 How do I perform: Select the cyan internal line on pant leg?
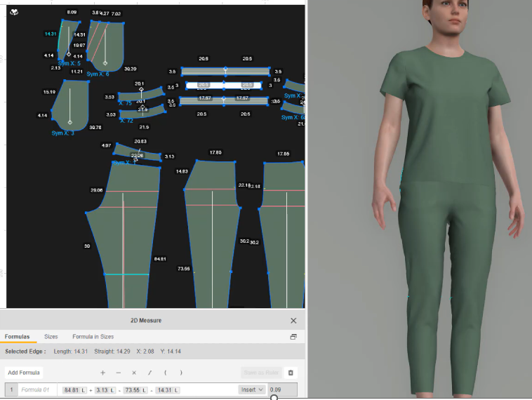[x=126, y=274]
